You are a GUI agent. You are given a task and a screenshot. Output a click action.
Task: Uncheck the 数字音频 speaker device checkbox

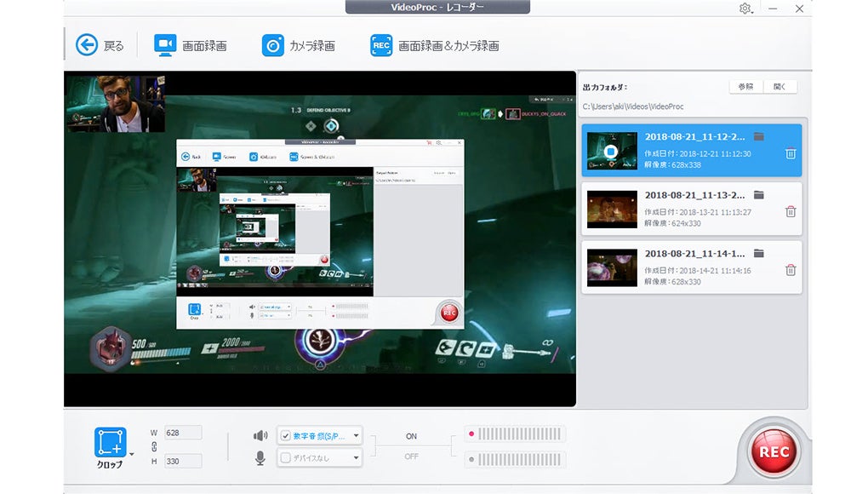click(286, 436)
